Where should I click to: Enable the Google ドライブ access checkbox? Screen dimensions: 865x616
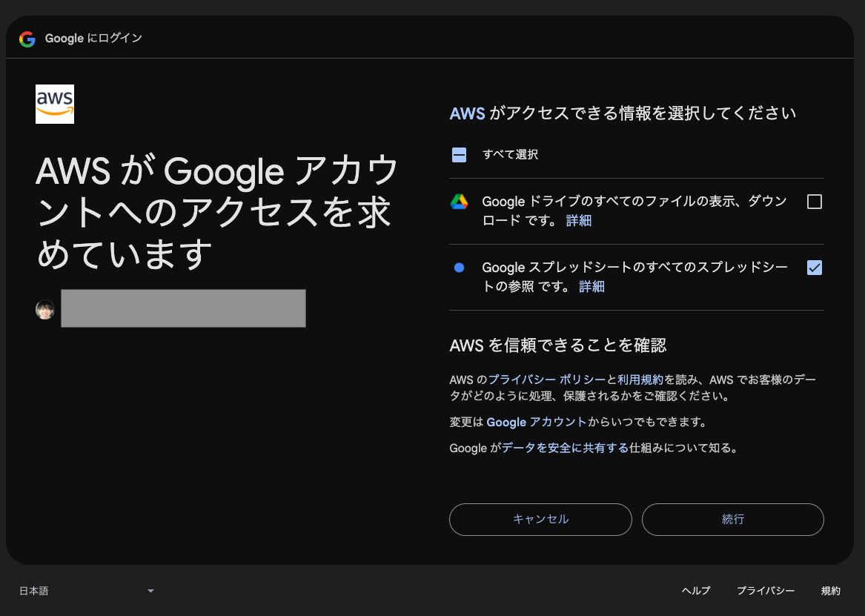814,201
